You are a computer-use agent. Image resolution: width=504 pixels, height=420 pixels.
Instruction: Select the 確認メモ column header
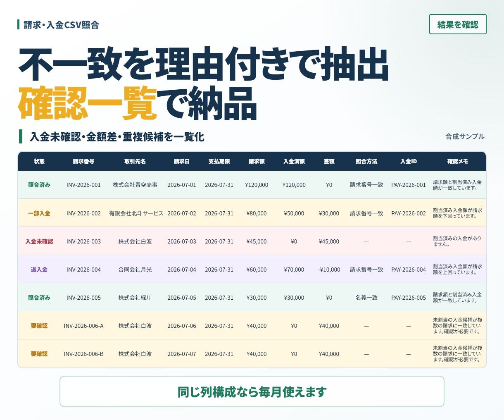[457, 161]
